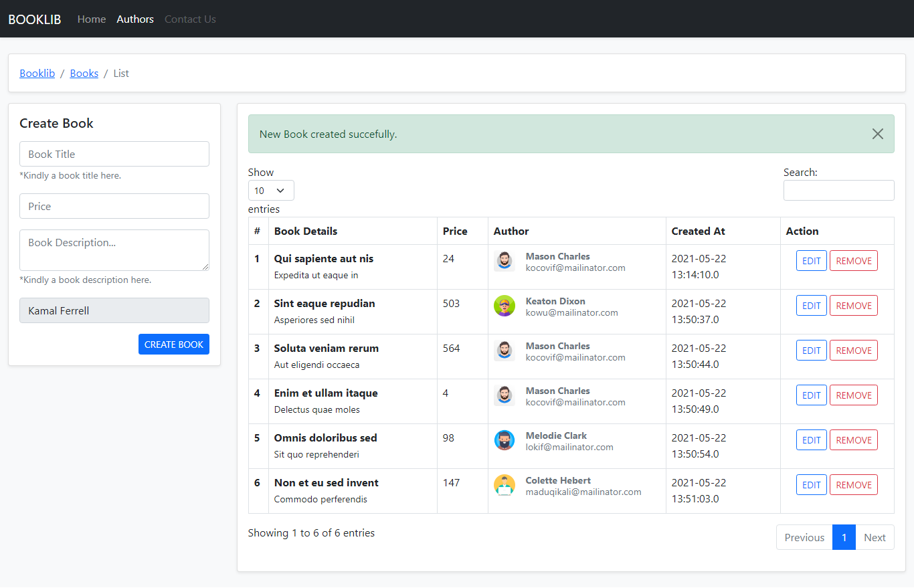
Task: Click price value 564
Action: pos(452,349)
